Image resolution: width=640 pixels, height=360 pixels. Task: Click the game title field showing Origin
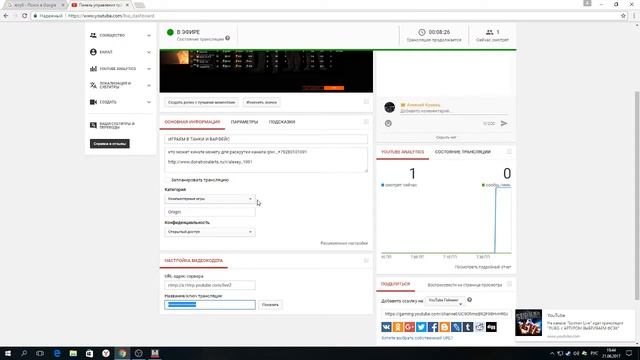[210, 212]
